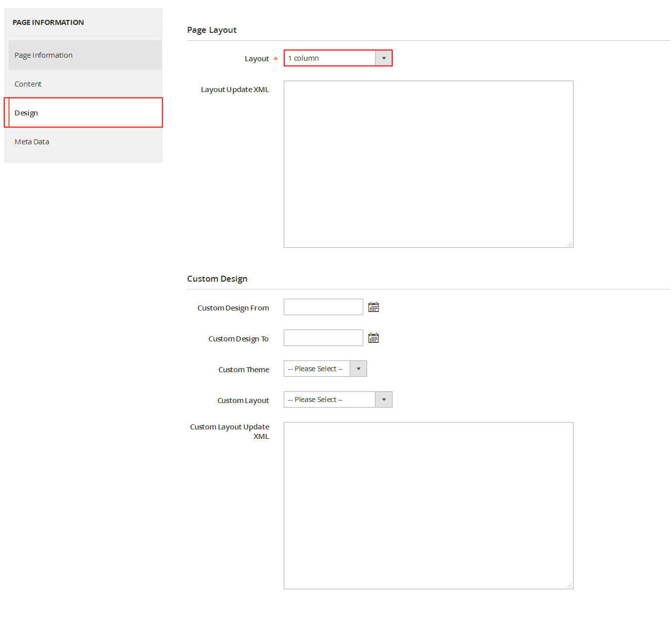Screen dimensions: 672x618
Task: Expand the Custom Layout select box
Action: point(338,400)
